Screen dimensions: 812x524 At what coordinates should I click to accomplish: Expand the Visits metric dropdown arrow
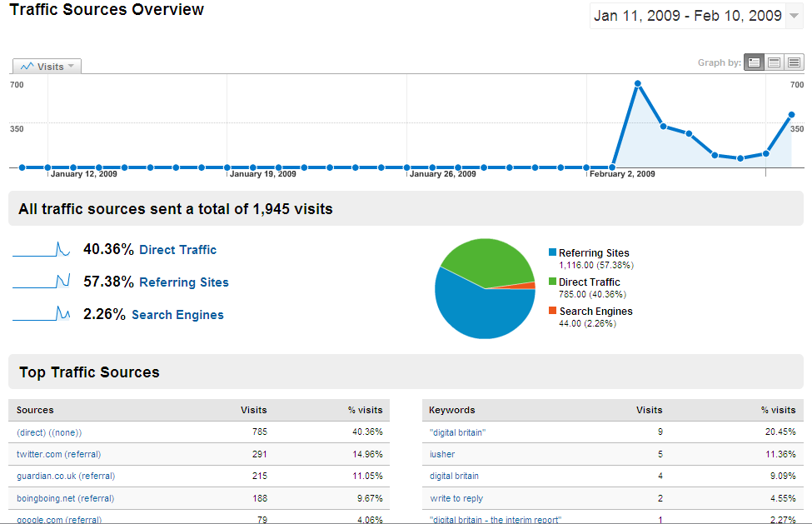pyautogui.click(x=71, y=67)
